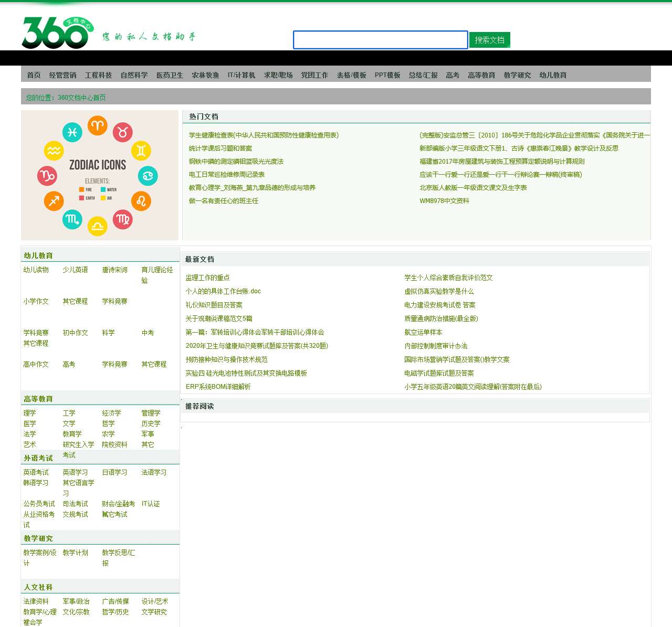Select 唐诗宋词 under 幼儿教育 category
This screenshot has height=627, width=672.
114,270
